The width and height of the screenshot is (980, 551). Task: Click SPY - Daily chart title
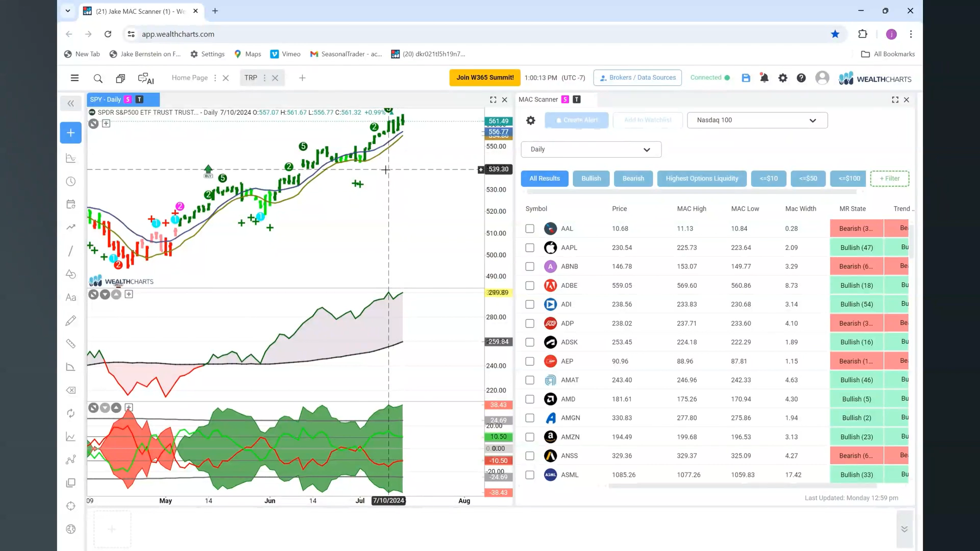point(106,99)
